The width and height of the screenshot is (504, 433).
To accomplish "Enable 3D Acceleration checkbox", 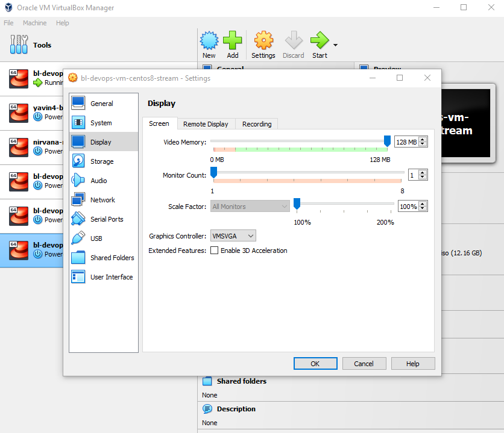I will tap(215, 251).
